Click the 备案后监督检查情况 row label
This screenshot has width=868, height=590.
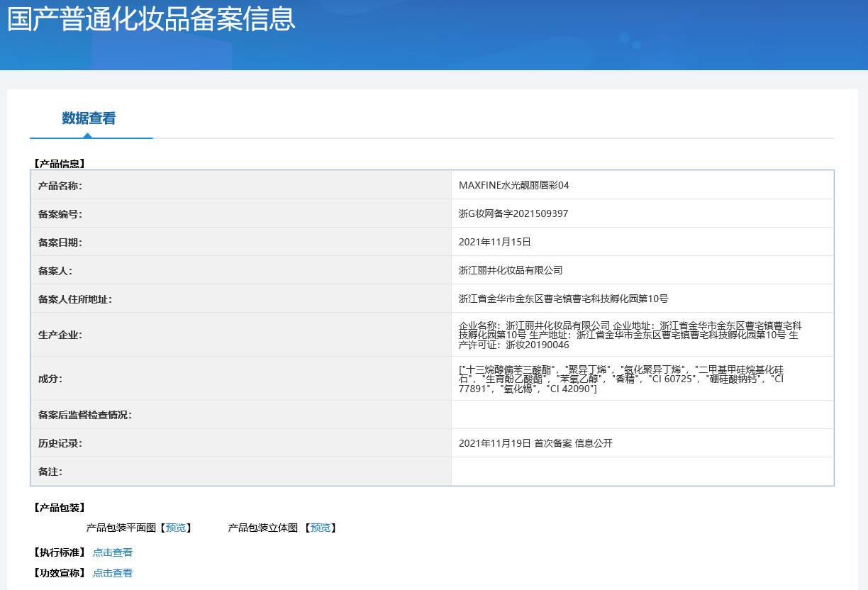(85, 415)
